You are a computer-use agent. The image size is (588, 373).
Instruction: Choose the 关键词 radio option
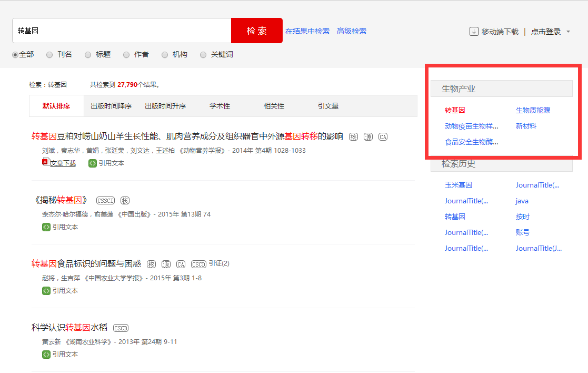[x=203, y=55]
